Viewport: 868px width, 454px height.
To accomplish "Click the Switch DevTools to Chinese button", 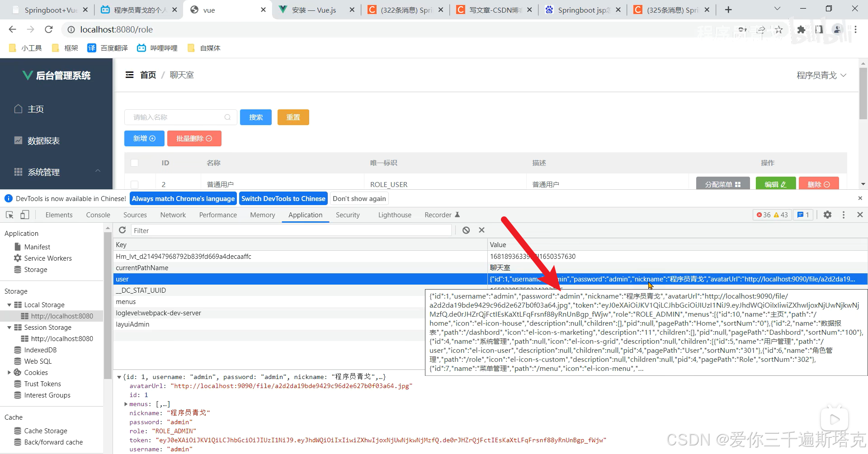I will [x=283, y=198].
